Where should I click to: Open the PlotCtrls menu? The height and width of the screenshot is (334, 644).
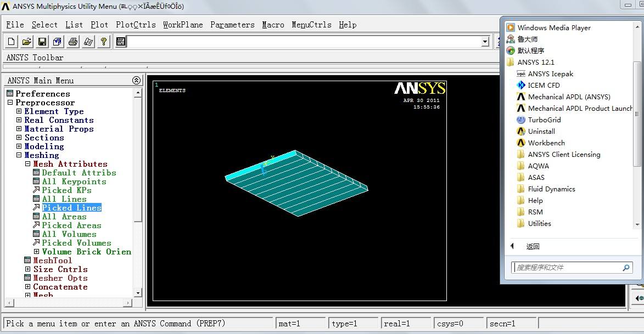[x=136, y=25]
